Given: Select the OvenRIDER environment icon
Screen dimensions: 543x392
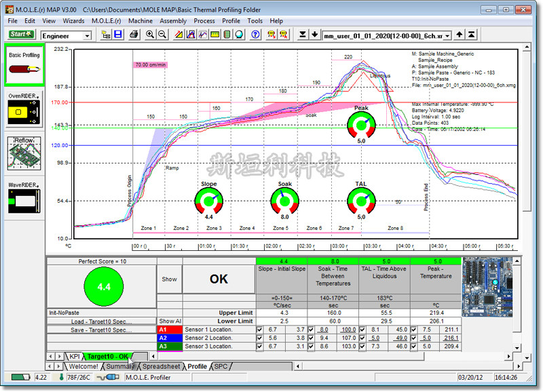Looking at the screenshot, I should (24, 109).
